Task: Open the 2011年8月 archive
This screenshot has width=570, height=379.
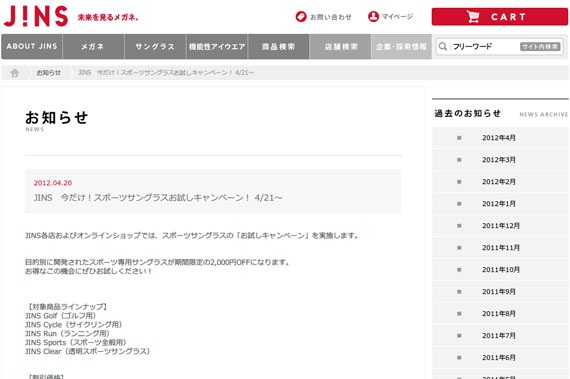Action: 500,314
